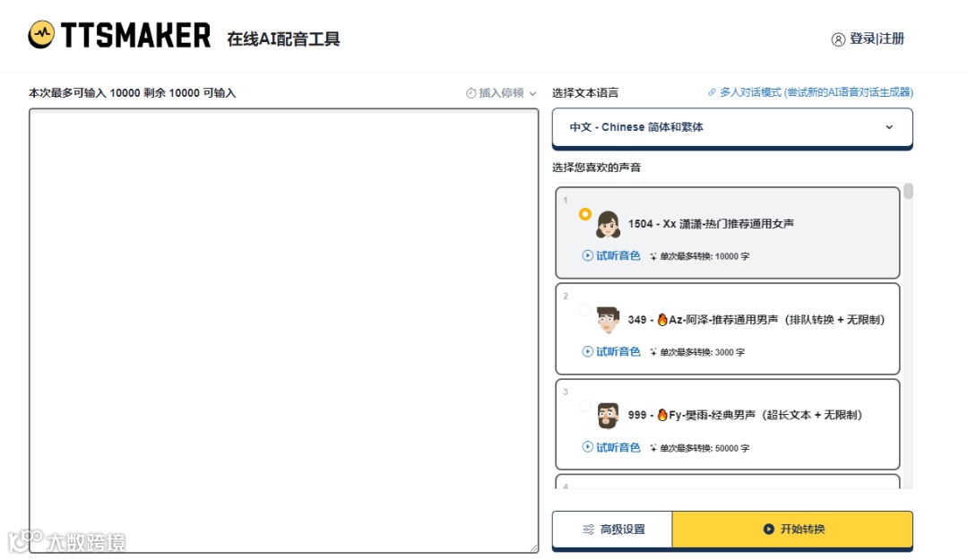Click the fire icon in the Fy-樊雨 voice name
The height and width of the screenshot is (560, 968).
[x=662, y=414]
